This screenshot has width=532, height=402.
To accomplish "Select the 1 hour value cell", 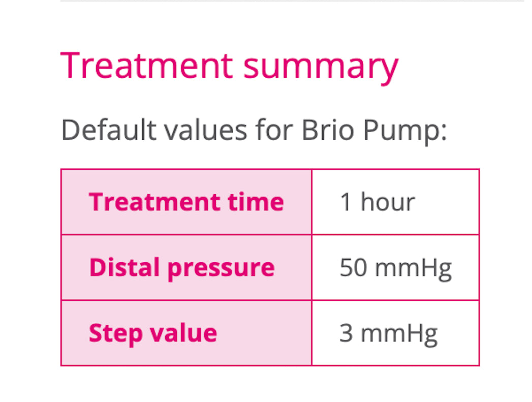I will [395, 202].
